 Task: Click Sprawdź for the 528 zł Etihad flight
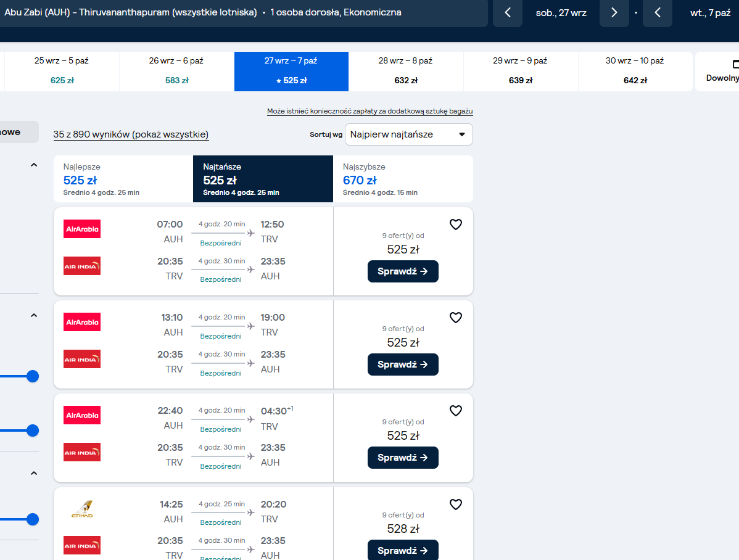coord(403,550)
